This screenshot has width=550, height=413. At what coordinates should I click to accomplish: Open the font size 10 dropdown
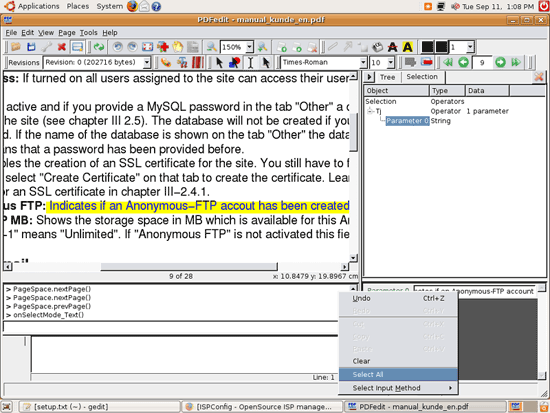[390, 63]
